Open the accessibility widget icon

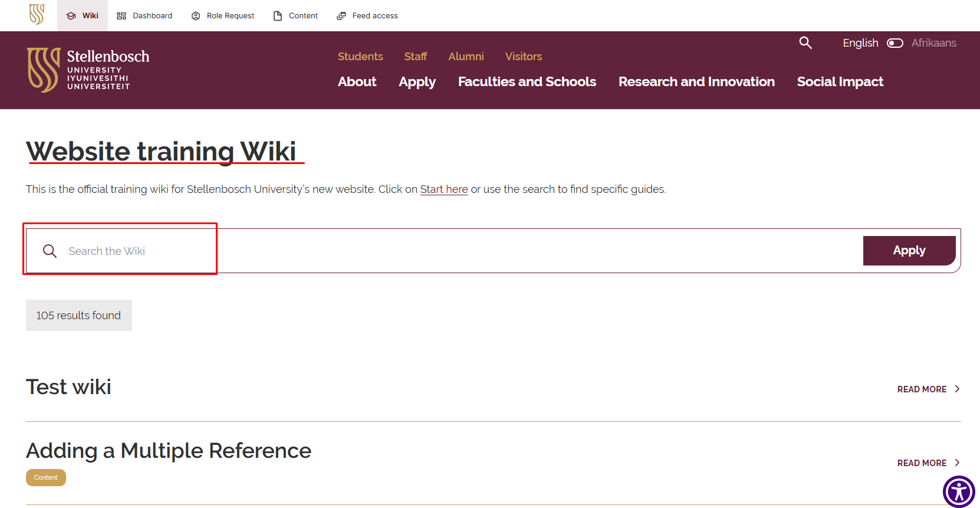coord(959,491)
